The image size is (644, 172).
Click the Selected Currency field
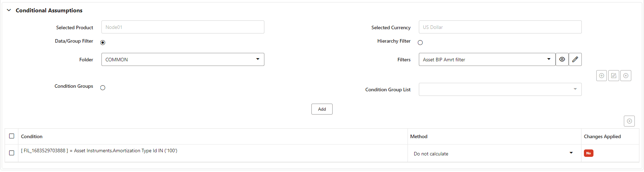point(500,27)
